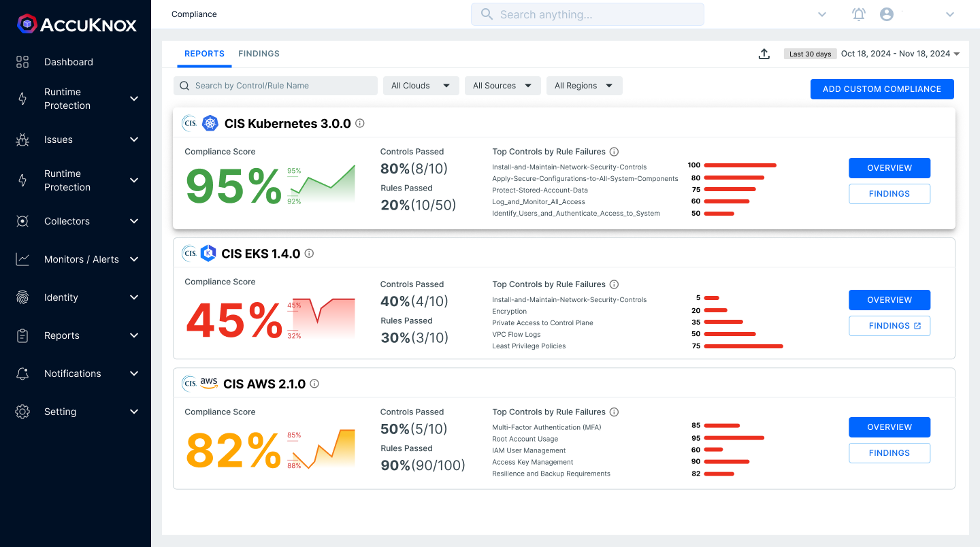Open FINDINGS for CIS Kubernetes 3.0.0
This screenshot has height=547, width=980.
coord(889,194)
